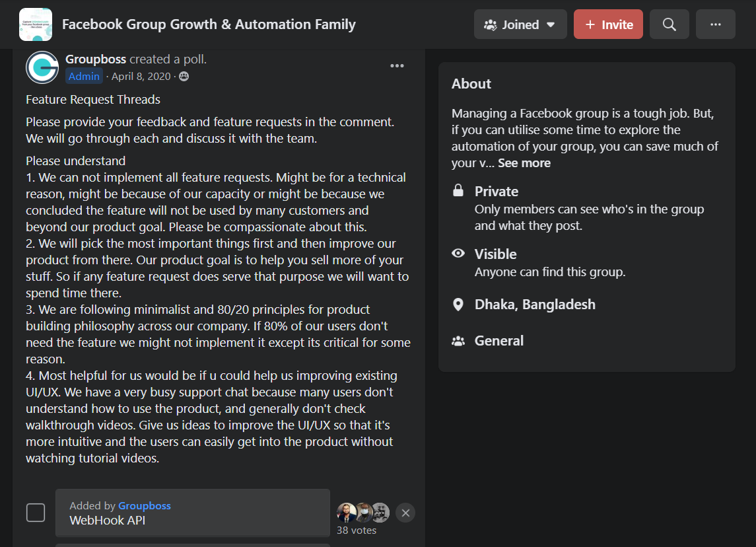This screenshot has height=547, width=756.
Task: Open the Dhaka, Bangladesh location
Action: (535, 305)
